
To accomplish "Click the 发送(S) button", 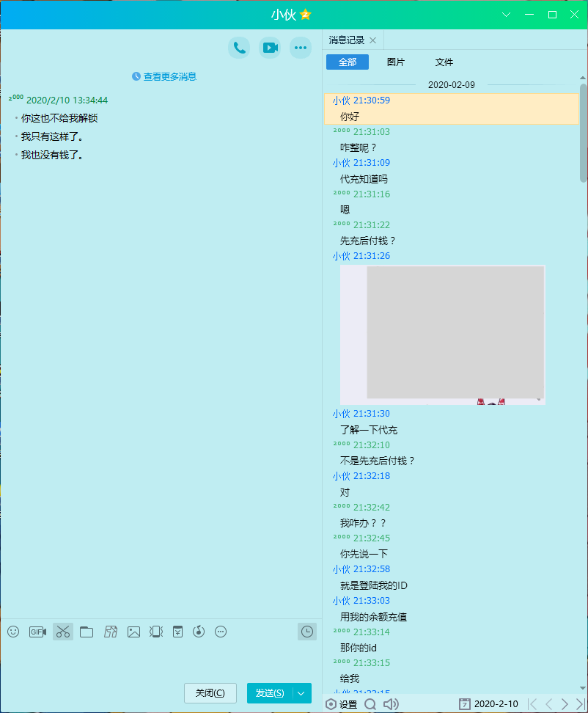I will click(270, 693).
